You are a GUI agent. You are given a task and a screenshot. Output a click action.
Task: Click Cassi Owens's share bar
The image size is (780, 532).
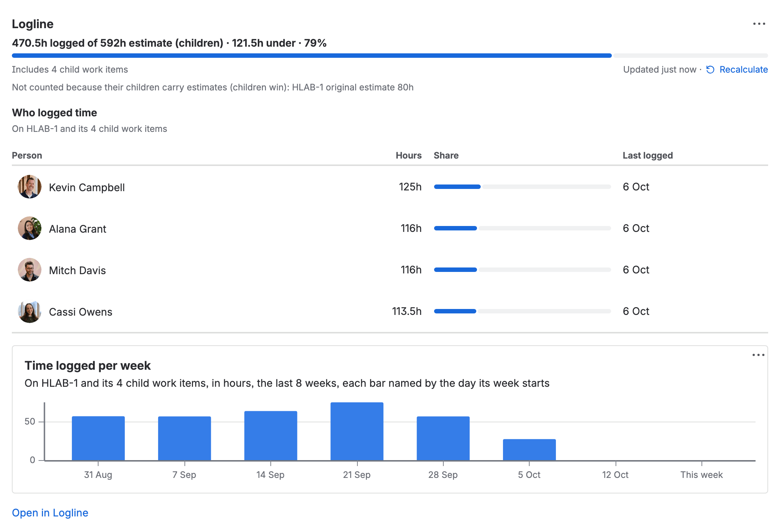tap(522, 311)
